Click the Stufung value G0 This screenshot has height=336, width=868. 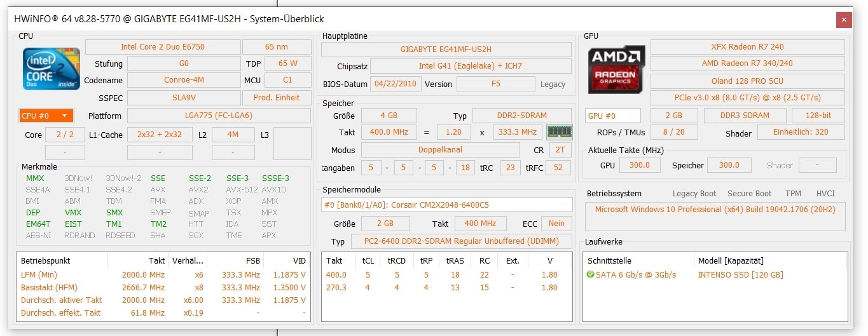[x=184, y=64]
